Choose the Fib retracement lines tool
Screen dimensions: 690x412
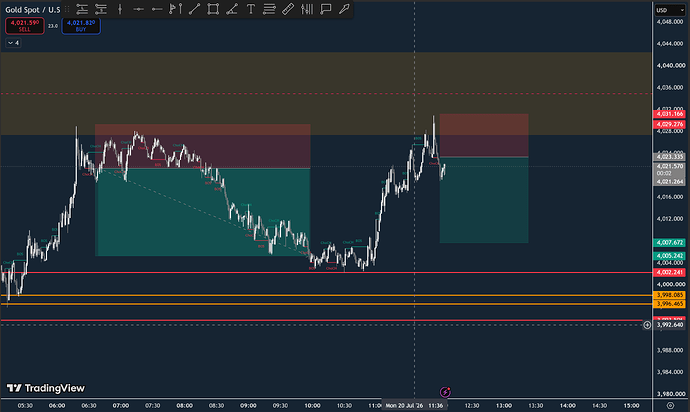[269, 9]
